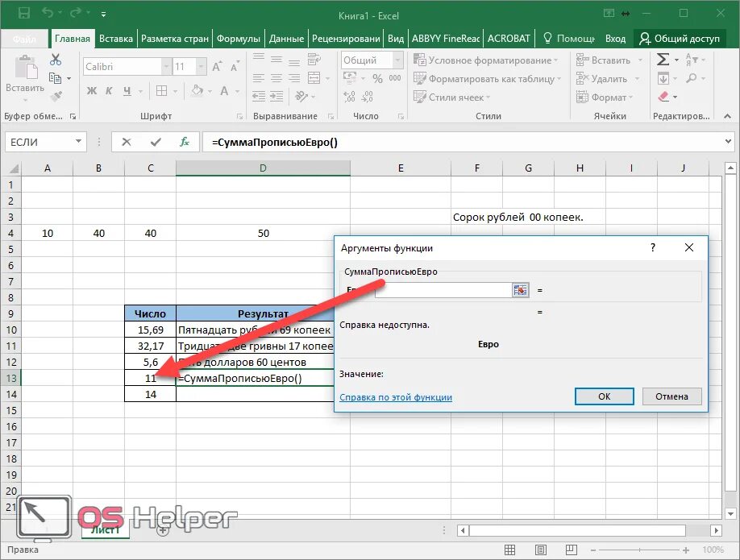The height and width of the screenshot is (560, 740).
Task: Expand Форматировать как таблицу dropdown
Action: pyautogui.click(x=559, y=79)
